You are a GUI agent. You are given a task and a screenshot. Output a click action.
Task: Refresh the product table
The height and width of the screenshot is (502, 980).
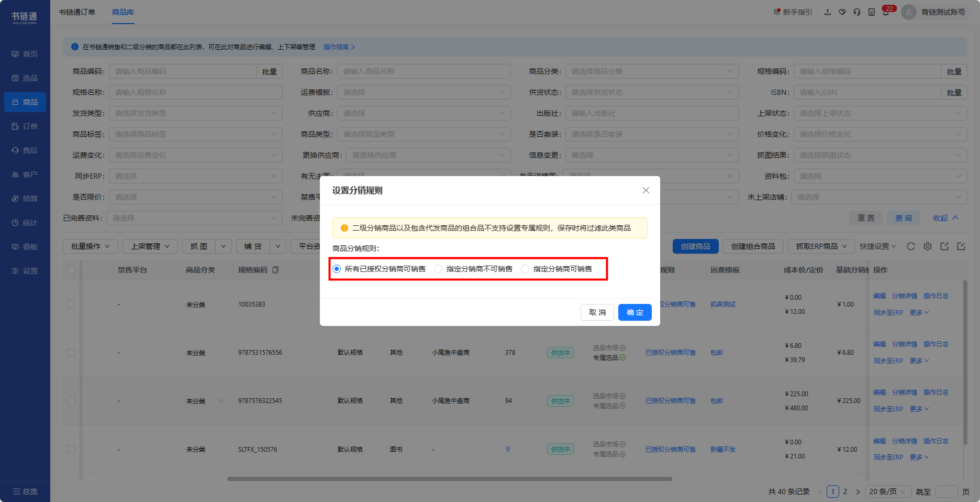click(x=911, y=246)
